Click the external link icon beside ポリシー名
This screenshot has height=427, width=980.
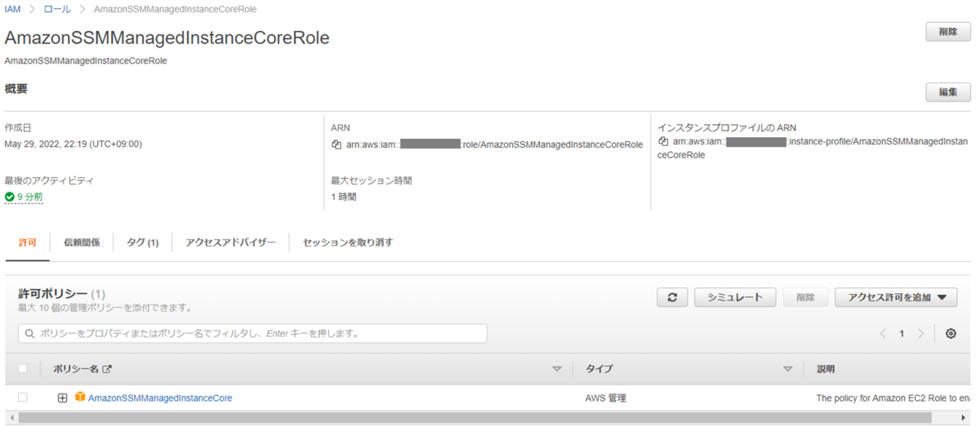coord(106,369)
